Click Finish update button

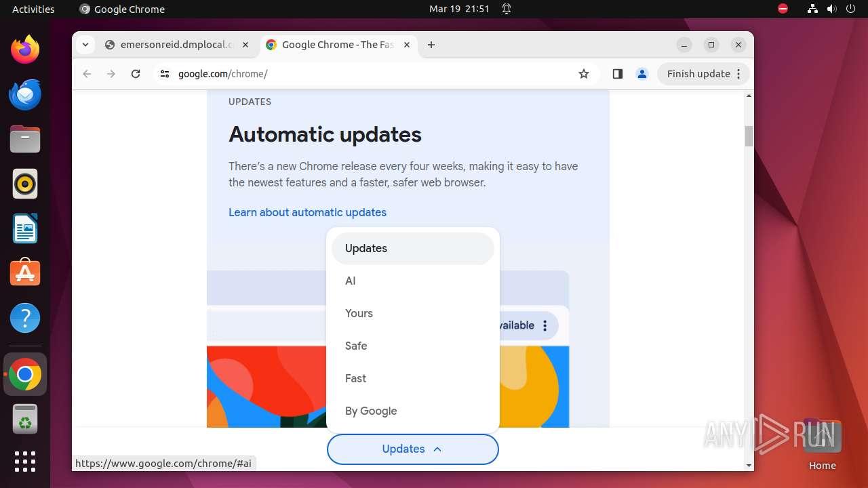click(704, 74)
